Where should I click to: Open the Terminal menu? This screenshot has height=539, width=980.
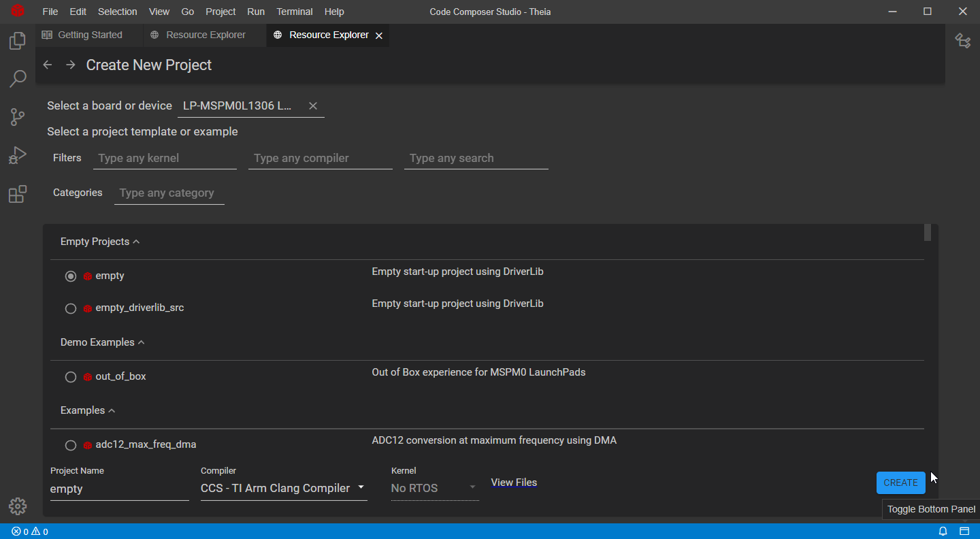click(294, 12)
